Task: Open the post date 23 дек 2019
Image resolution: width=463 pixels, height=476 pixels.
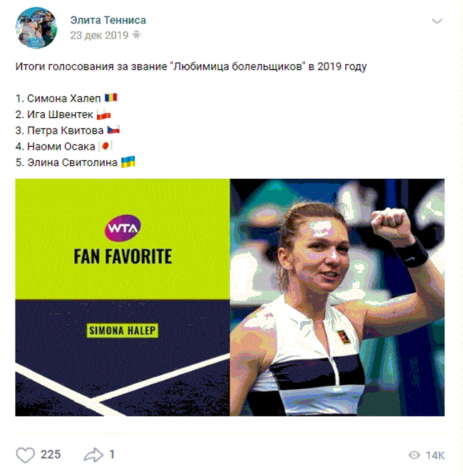Action: pyautogui.click(x=99, y=35)
